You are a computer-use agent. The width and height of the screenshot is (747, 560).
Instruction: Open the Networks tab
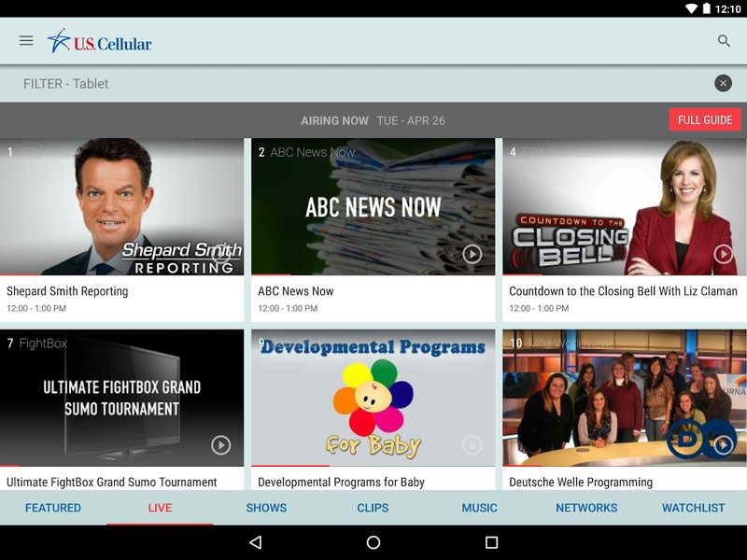point(586,508)
